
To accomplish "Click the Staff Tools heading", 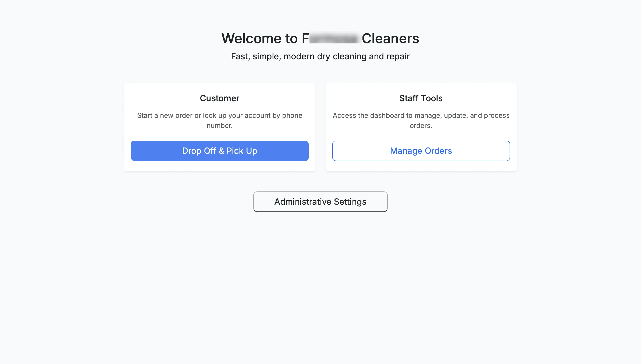I will click(x=421, y=98).
